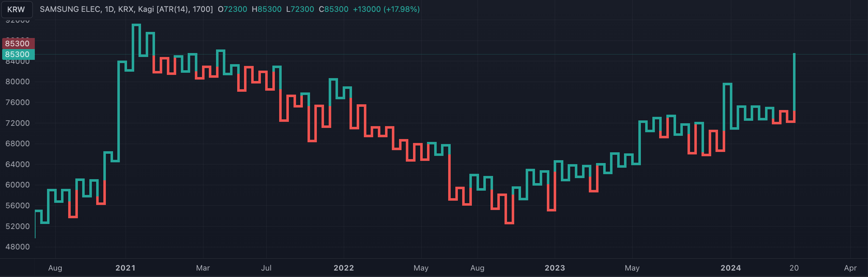Click the 20 date label on time axis

click(794, 268)
